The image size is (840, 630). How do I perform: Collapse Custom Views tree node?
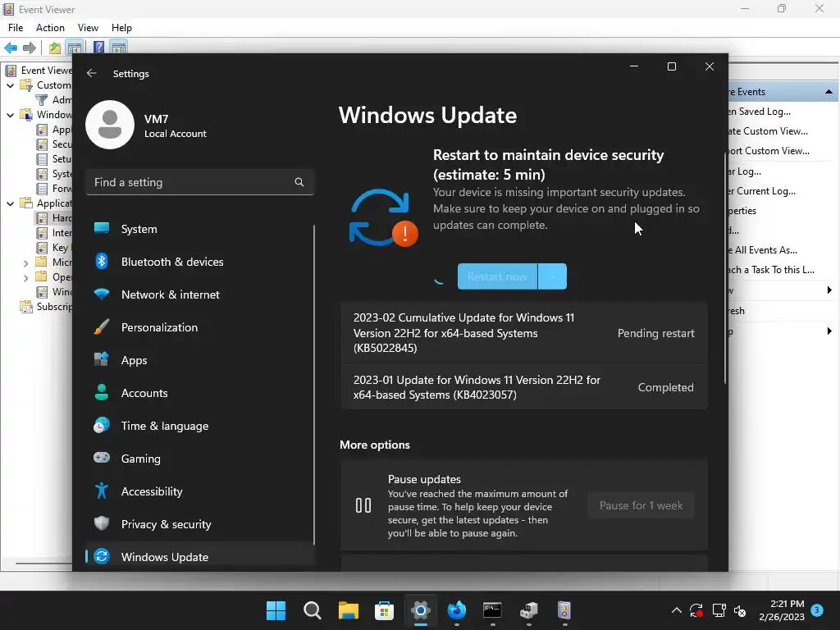[x=10, y=85]
